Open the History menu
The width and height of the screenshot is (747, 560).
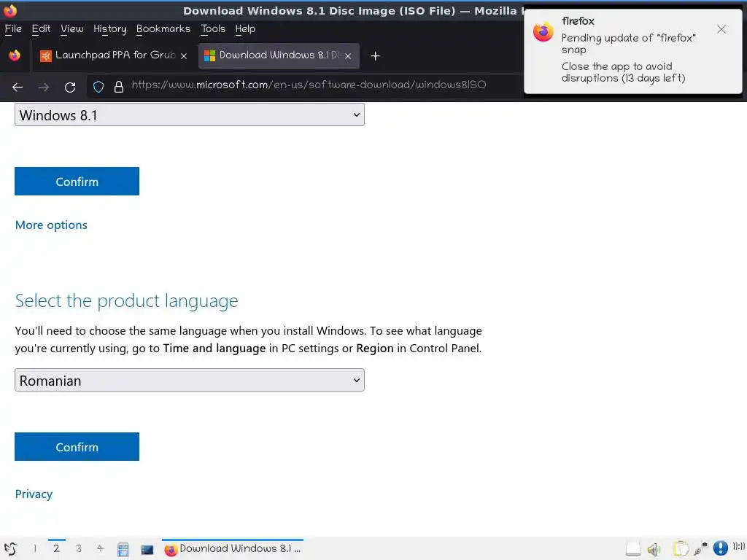coord(110,29)
